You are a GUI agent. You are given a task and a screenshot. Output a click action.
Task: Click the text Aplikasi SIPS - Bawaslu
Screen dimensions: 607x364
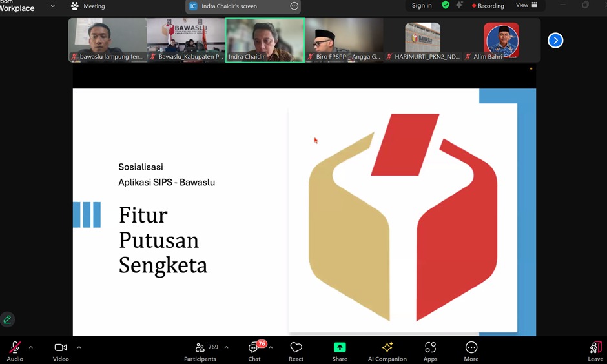pyautogui.click(x=167, y=182)
